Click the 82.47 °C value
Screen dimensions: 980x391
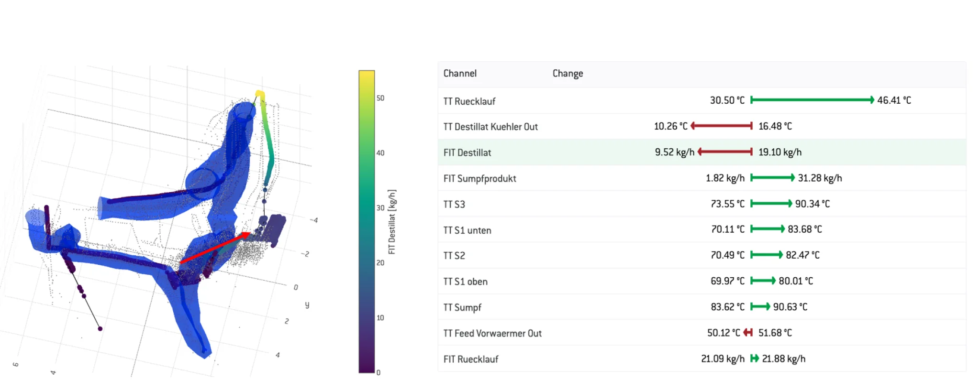tap(802, 255)
